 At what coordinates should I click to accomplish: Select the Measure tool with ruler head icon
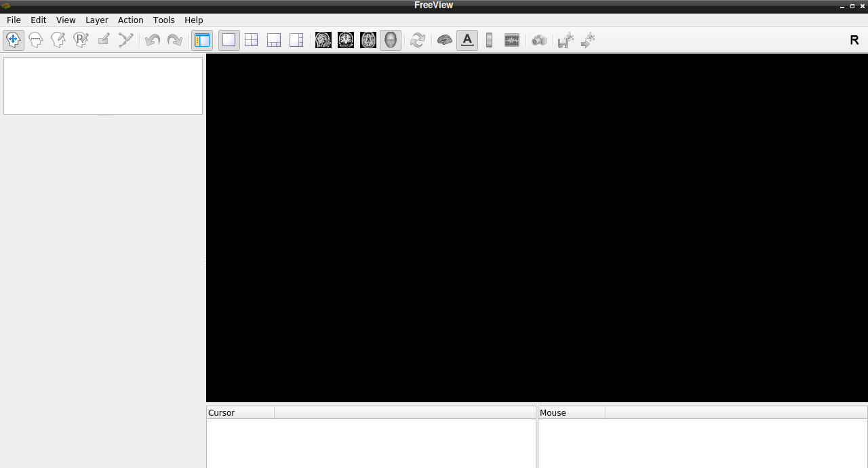36,41
